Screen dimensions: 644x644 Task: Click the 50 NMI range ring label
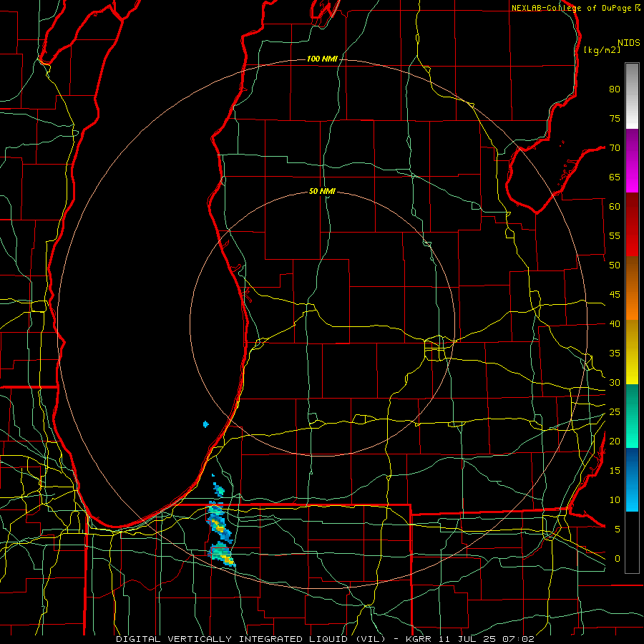322,191
